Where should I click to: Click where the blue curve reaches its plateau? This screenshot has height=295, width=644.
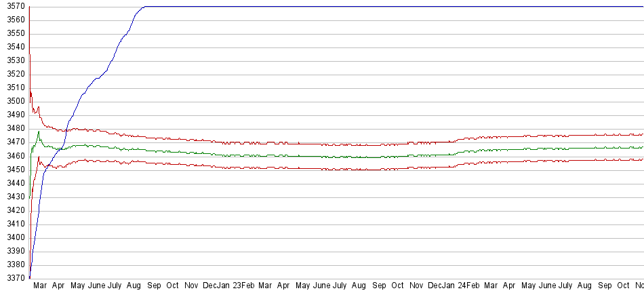(x=144, y=7)
